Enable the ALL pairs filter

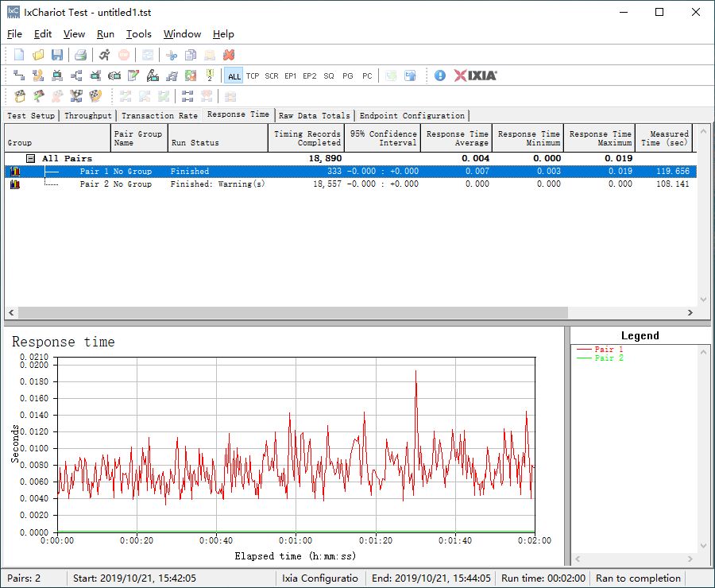coord(234,75)
